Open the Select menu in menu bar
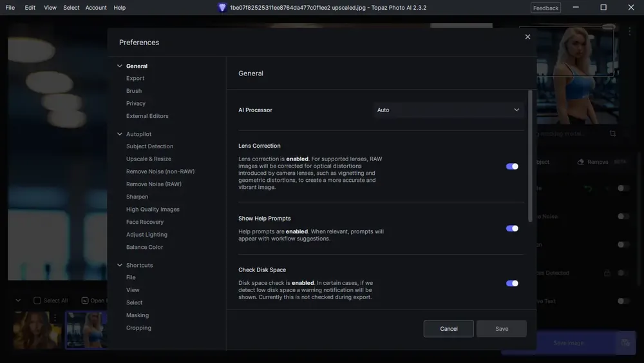This screenshot has width=644, height=363. pos(71,7)
